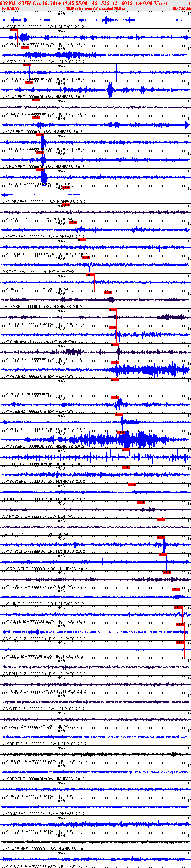Select the 'UW.RRHS EHZ' station label
The height and width of the screenshot is (868, 191).
pyautogui.click(x=15, y=570)
